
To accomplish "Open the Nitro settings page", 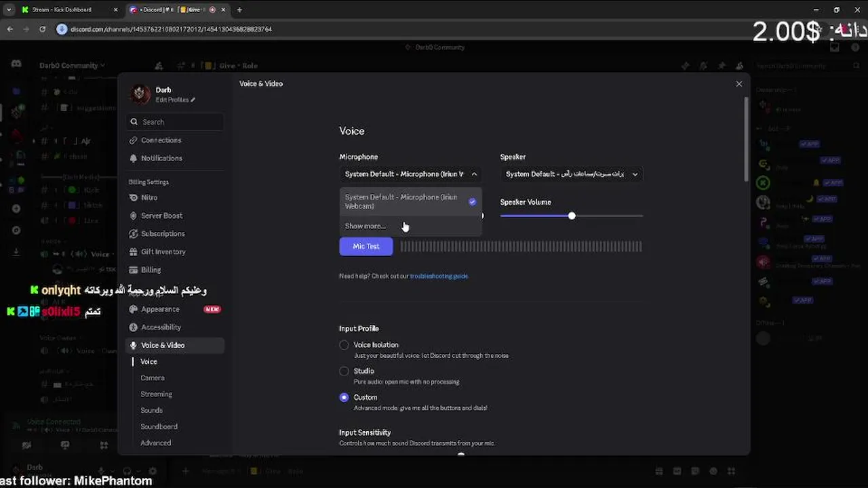I will point(176,198).
